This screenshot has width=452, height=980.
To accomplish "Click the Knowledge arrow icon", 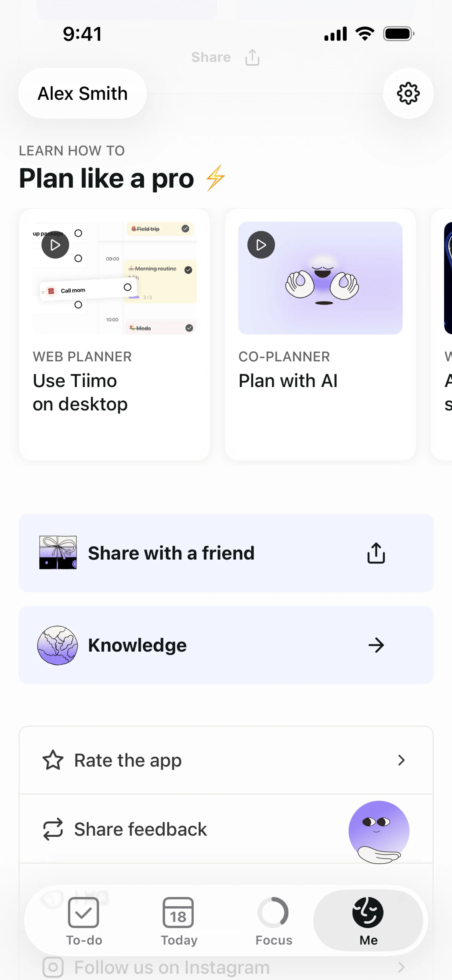I will pos(376,645).
